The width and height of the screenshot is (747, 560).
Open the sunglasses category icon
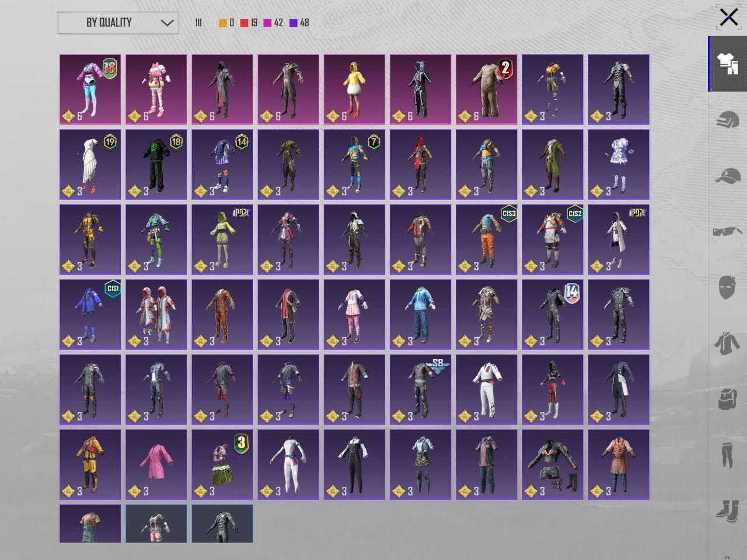click(727, 232)
